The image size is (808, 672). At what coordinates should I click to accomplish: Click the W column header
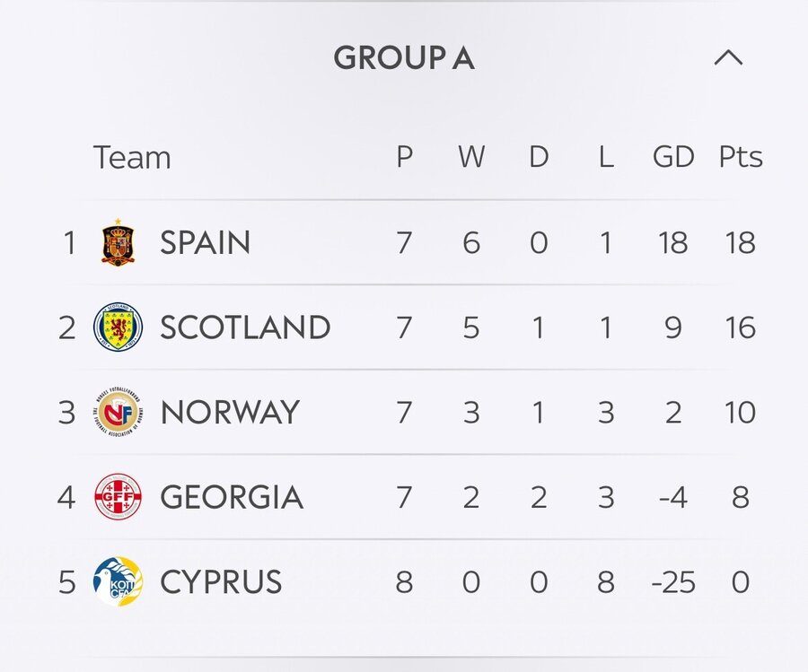click(471, 157)
